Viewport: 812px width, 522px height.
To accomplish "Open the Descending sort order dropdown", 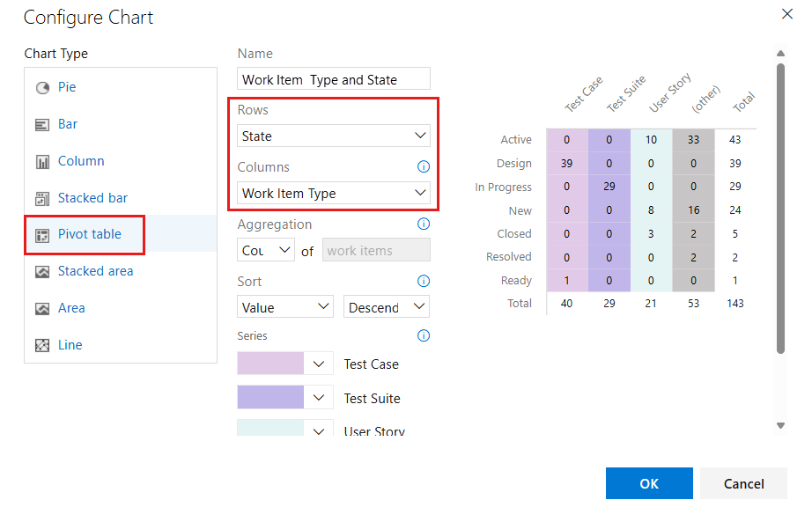I will tap(386, 306).
